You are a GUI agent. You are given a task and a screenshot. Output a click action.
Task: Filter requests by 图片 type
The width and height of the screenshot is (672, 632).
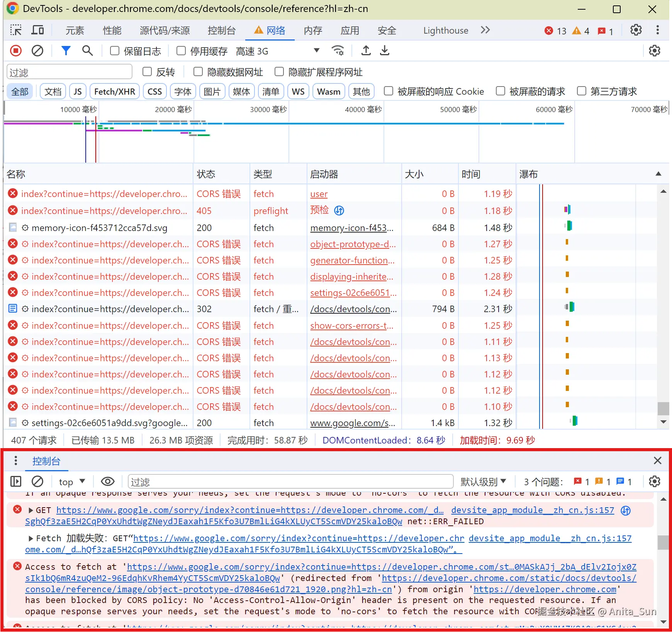tap(212, 92)
